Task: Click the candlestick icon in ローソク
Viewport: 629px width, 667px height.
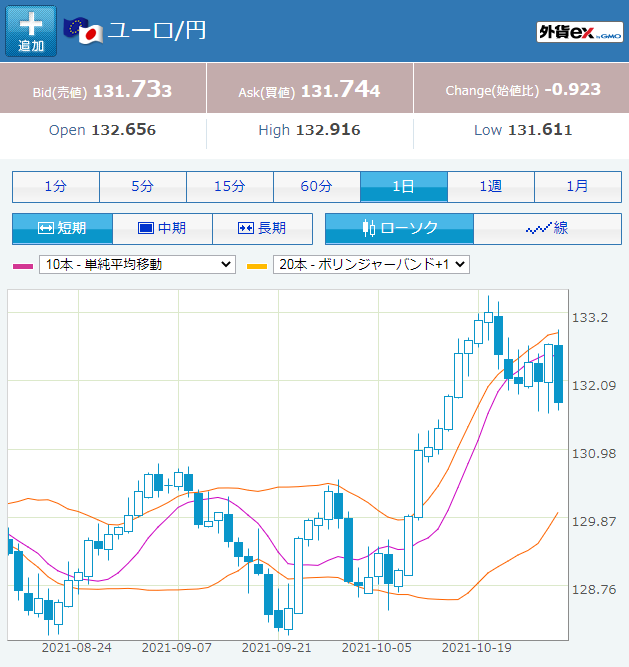Action: 369,228
